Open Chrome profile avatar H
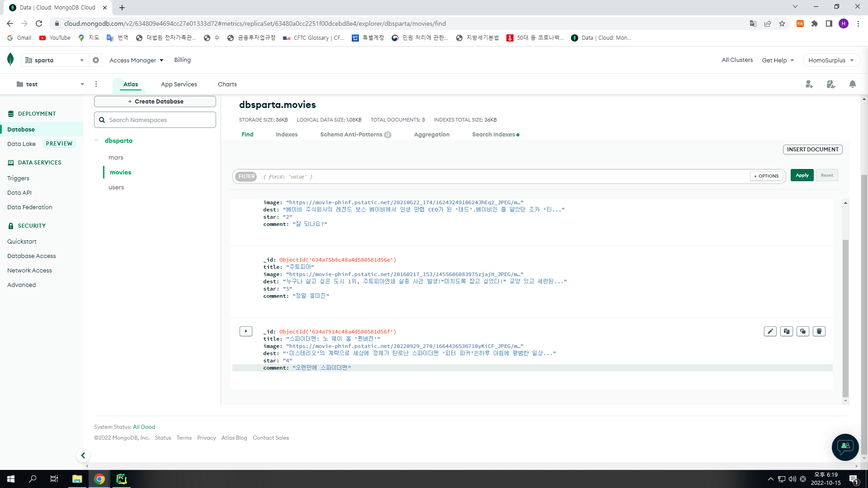 coord(844,23)
